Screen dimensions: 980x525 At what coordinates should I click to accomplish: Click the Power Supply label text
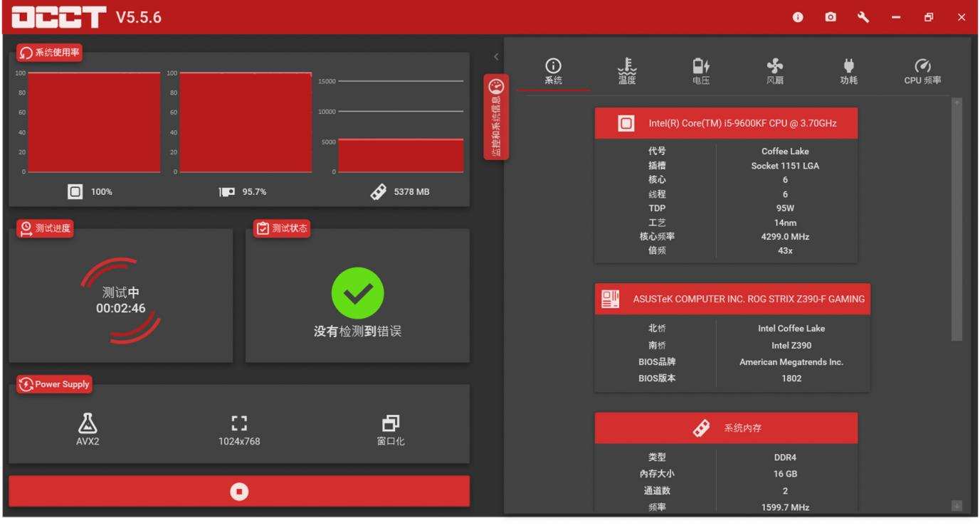(x=62, y=384)
